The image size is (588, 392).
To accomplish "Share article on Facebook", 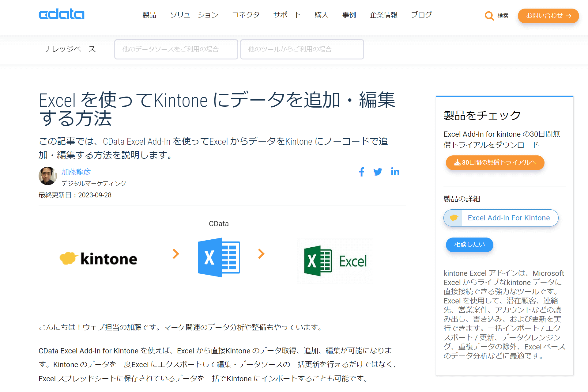I will pos(361,172).
